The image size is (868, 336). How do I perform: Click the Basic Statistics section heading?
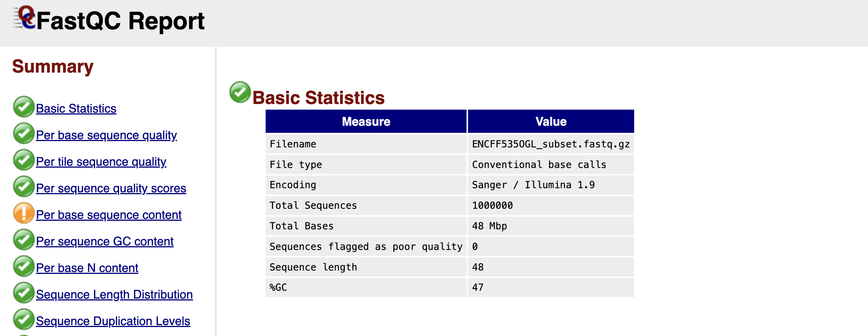click(x=318, y=98)
